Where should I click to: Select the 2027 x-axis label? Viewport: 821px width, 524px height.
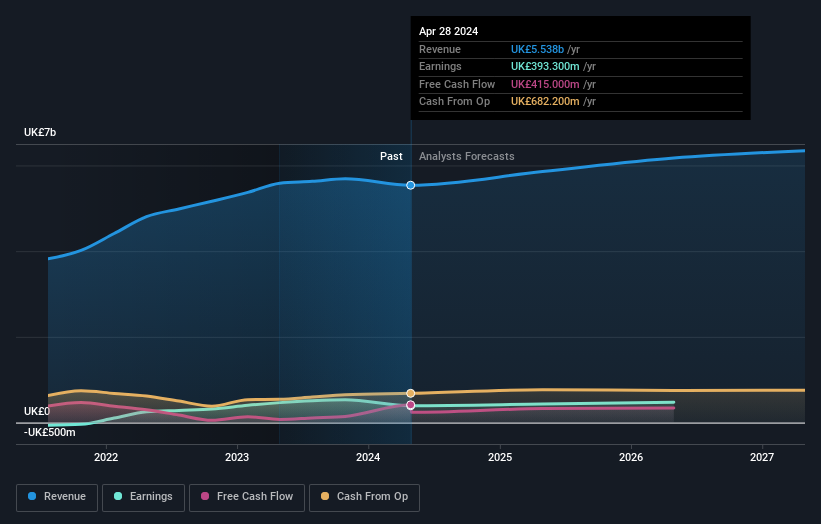[762, 457]
